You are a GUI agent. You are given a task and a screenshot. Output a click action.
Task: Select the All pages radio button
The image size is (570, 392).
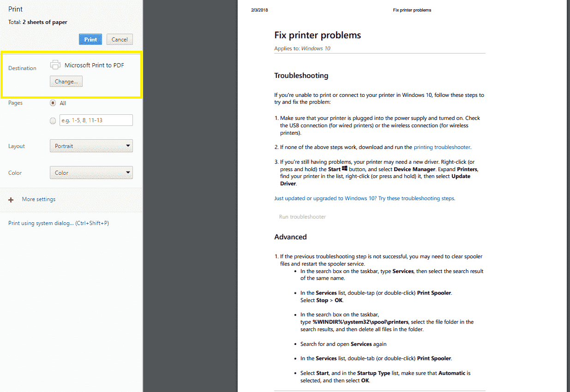53,102
